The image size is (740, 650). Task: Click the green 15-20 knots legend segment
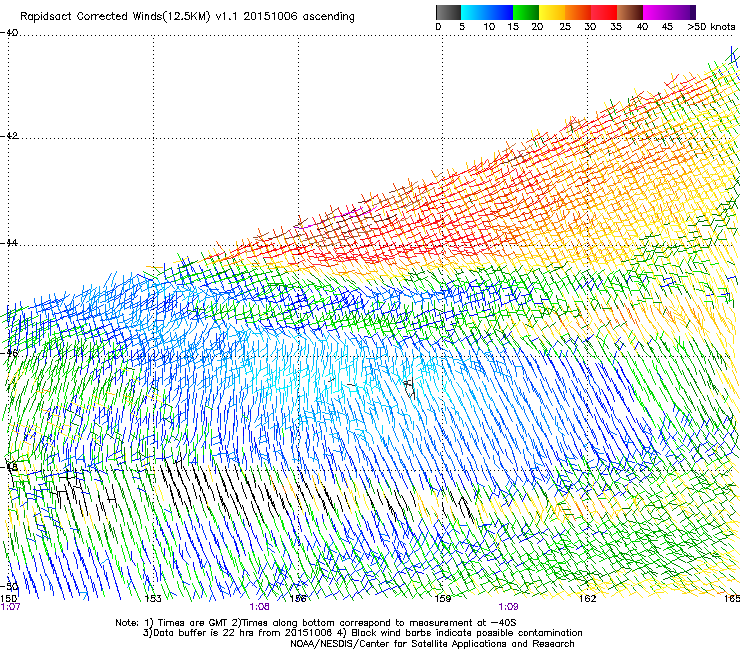526,12
